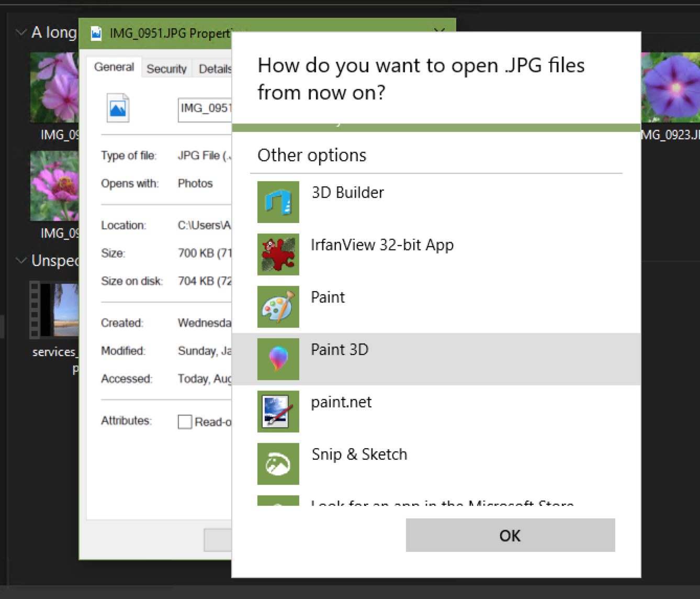Select IrfanView as the default JPG opener

point(382,245)
